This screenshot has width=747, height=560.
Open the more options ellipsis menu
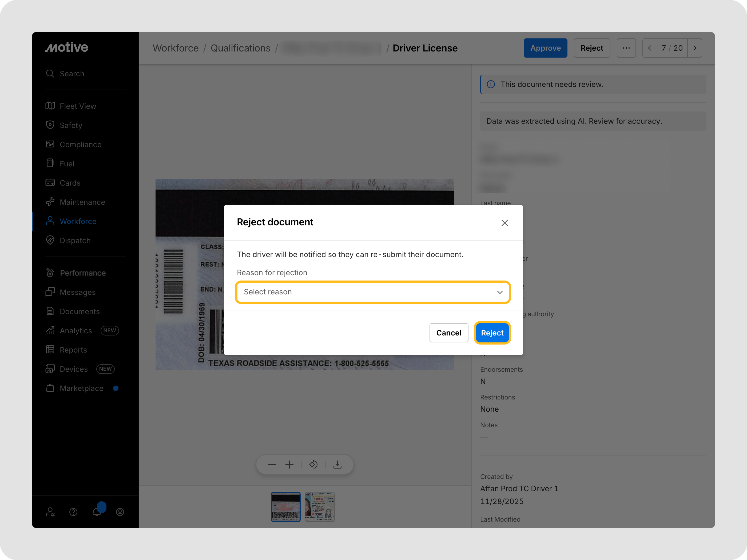tap(626, 48)
